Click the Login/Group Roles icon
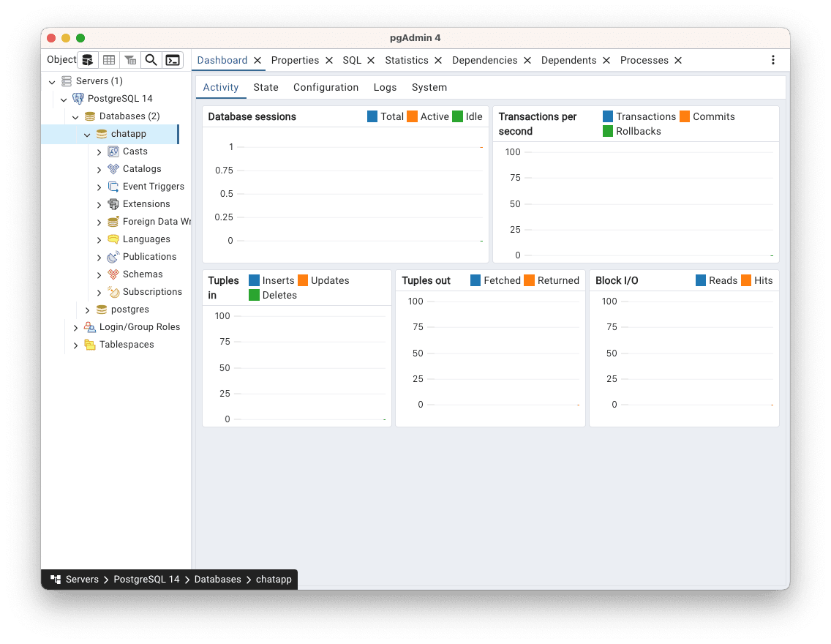The width and height of the screenshot is (831, 644). pyautogui.click(x=89, y=327)
